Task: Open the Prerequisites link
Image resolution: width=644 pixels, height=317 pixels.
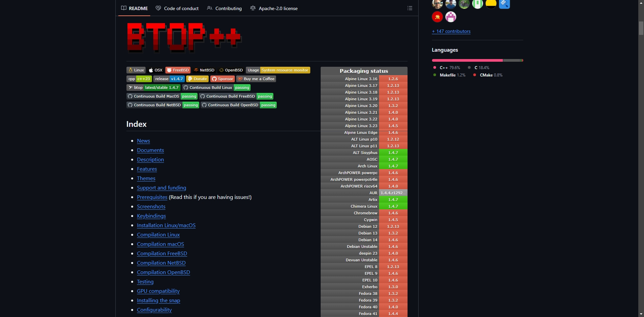Action: point(152,197)
